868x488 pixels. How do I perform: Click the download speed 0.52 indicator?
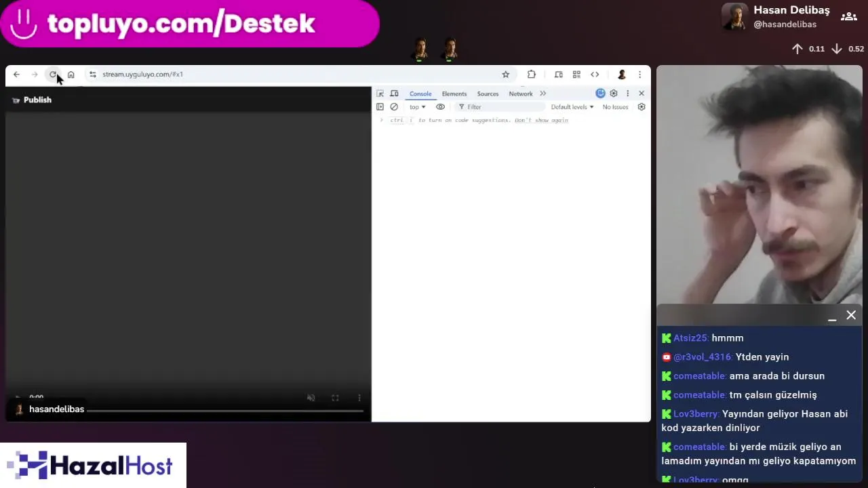pyautogui.click(x=848, y=49)
